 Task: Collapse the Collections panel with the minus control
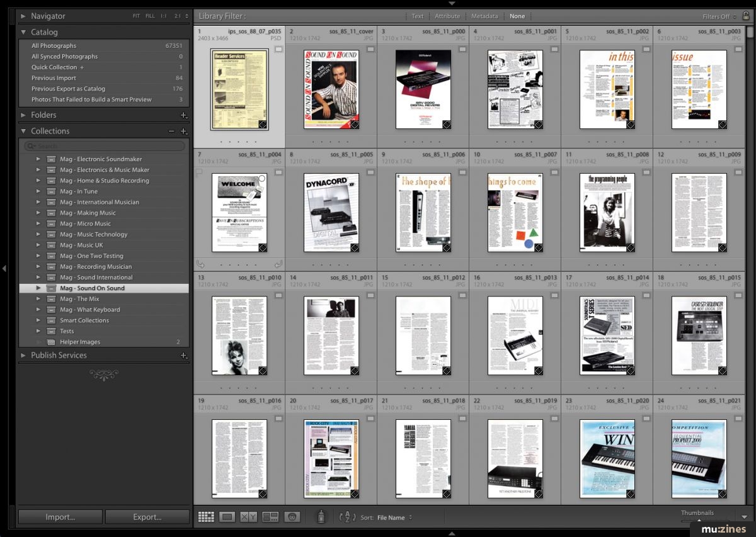(x=171, y=131)
